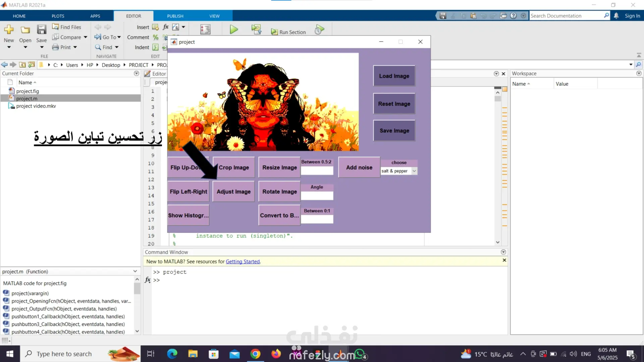This screenshot has height=362, width=644.
Task: Click the Run and Time icon
Action: click(x=319, y=29)
